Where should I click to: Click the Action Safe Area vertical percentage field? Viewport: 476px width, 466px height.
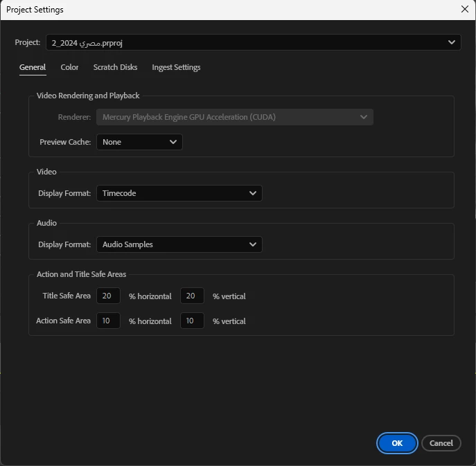point(192,321)
